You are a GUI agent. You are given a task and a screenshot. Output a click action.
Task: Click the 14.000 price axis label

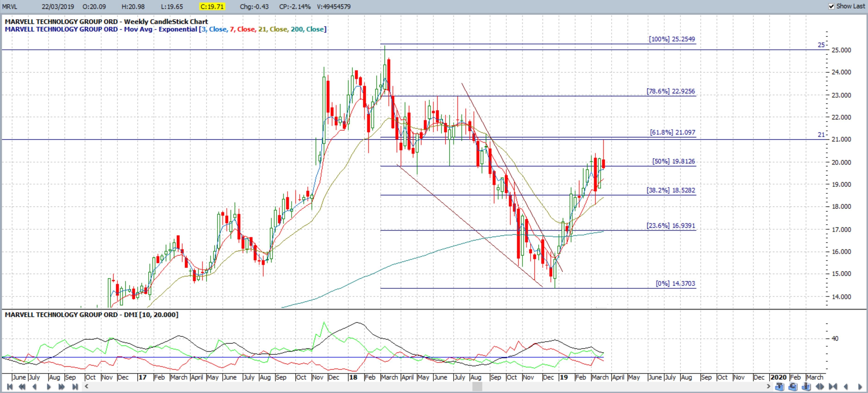[x=841, y=297]
